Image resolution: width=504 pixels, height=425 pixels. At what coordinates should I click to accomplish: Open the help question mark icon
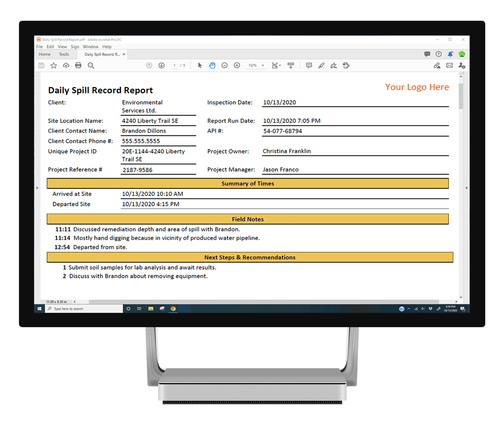click(438, 54)
